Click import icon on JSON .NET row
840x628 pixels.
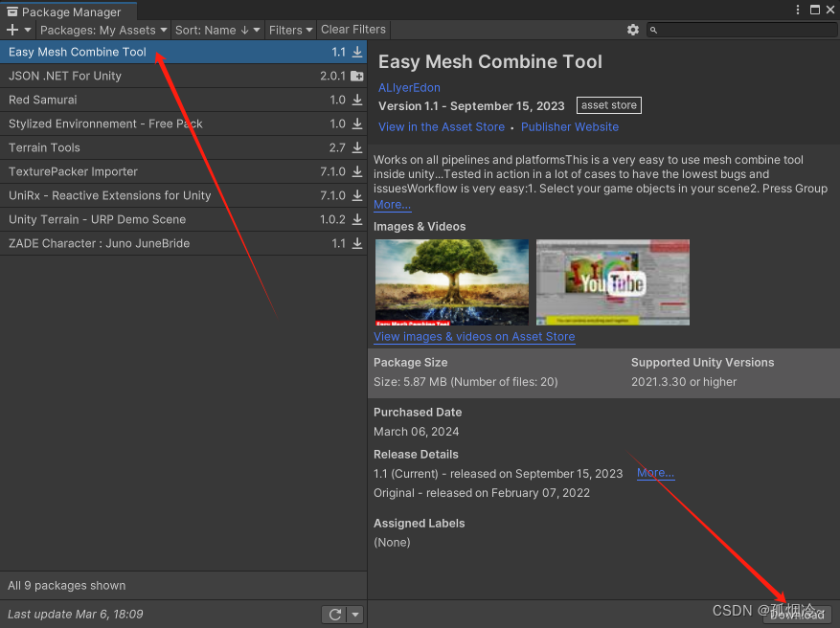(357, 76)
